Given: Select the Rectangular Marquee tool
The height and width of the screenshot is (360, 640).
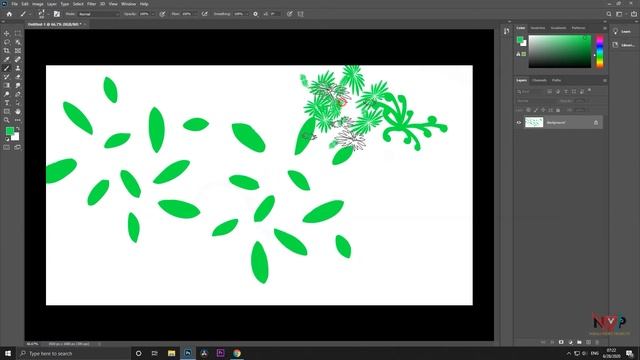Looking at the screenshot, I should [18, 33].
